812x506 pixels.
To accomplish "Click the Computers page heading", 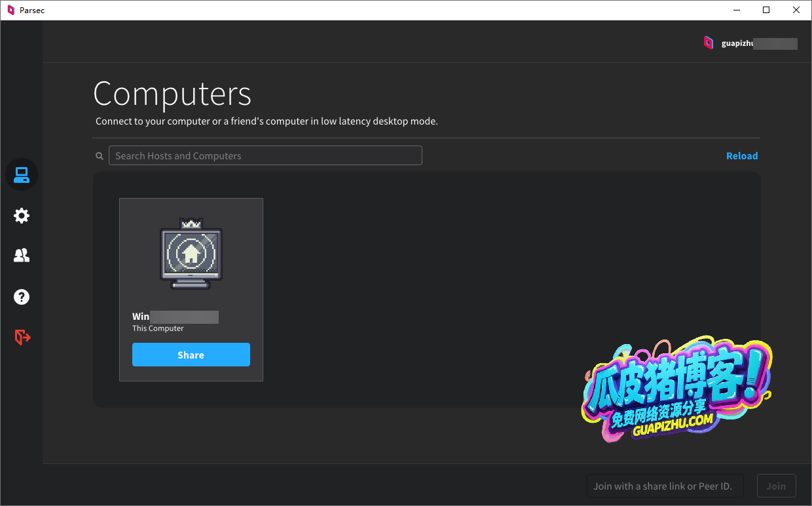I will (172, 94).
